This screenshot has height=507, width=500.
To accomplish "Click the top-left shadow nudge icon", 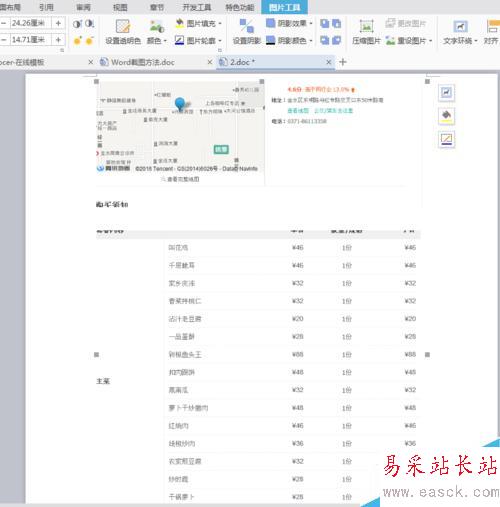I will tap(324, 23).
